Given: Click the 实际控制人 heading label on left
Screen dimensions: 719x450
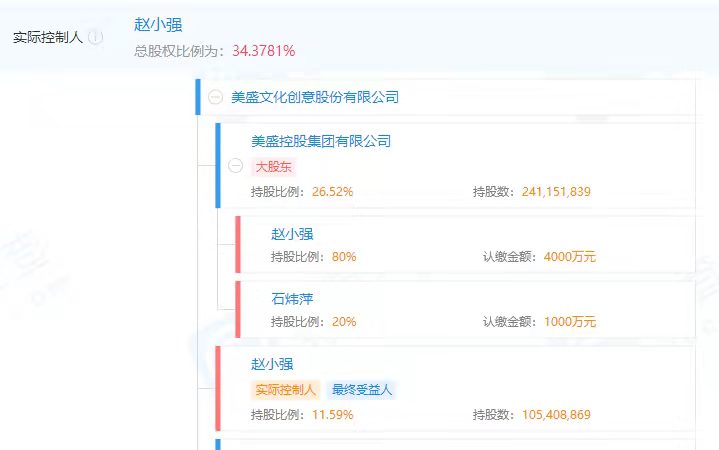Looking at the screenshot, I should click(48, 38).
